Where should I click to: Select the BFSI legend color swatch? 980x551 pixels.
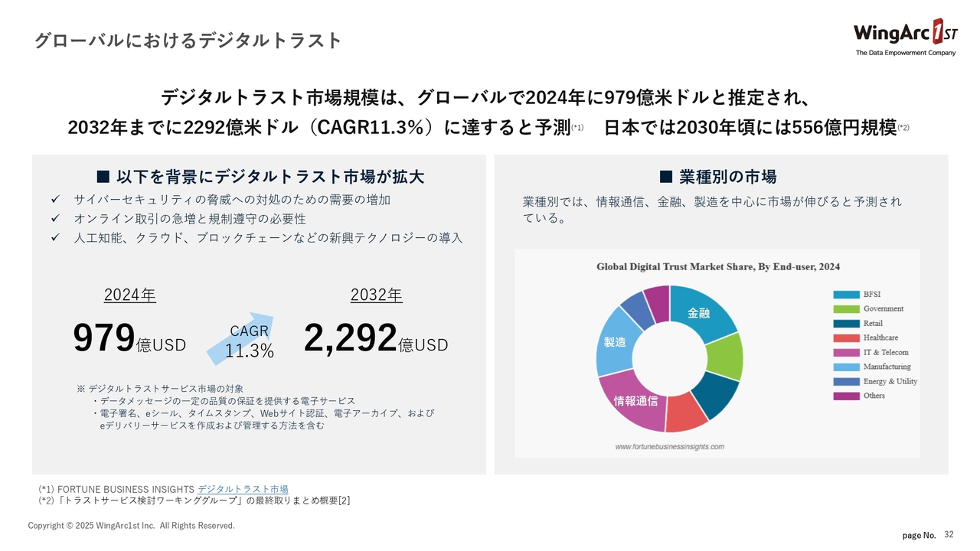(x=845, y=295)
